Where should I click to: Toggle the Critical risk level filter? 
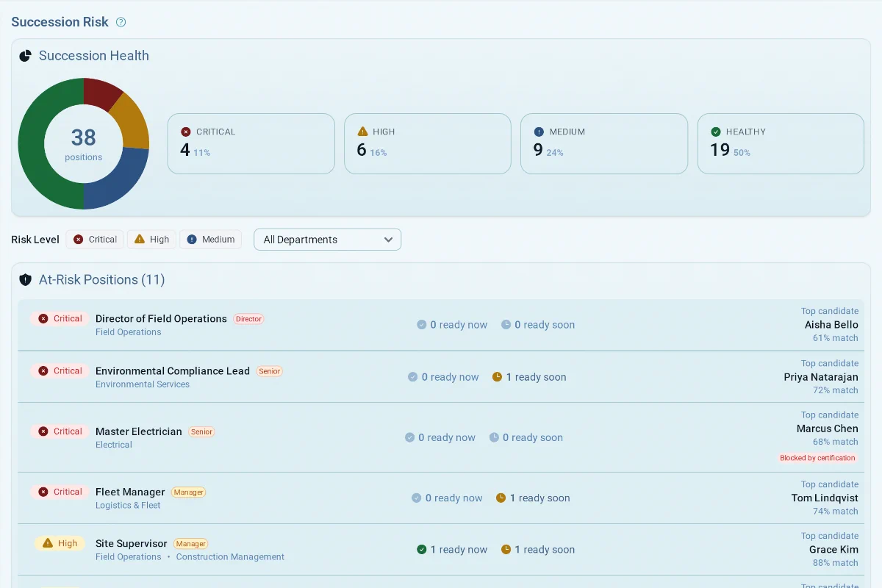tap(95, 240)
